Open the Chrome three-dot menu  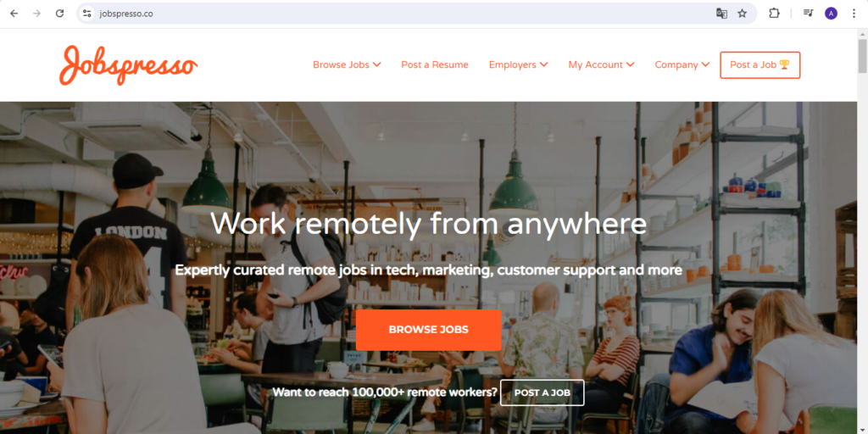tap(854, 14)
